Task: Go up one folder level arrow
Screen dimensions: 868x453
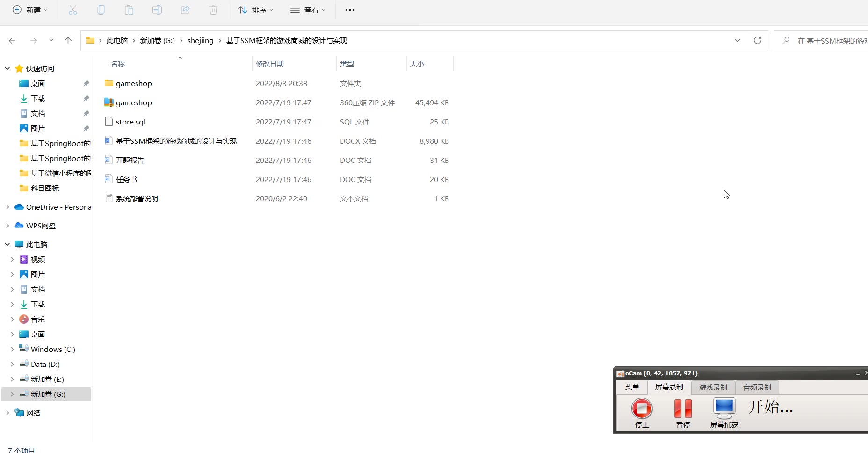Action: coord(68,41)
